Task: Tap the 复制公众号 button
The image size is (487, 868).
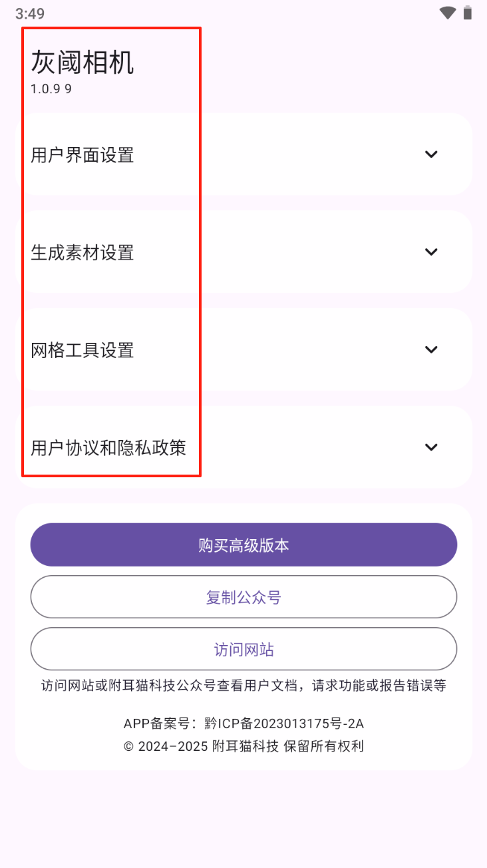Action: click(x=243, y=597)
